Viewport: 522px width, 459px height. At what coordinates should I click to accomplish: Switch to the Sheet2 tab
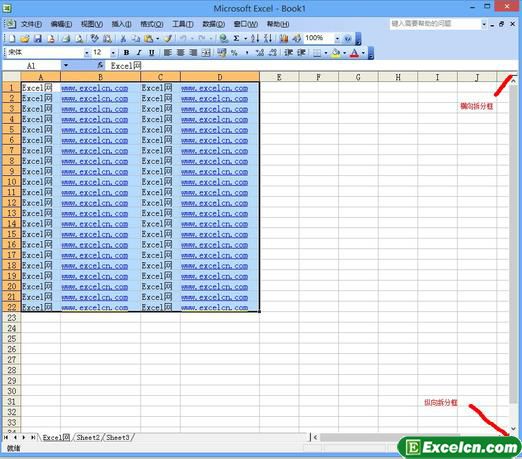(88, 437)
